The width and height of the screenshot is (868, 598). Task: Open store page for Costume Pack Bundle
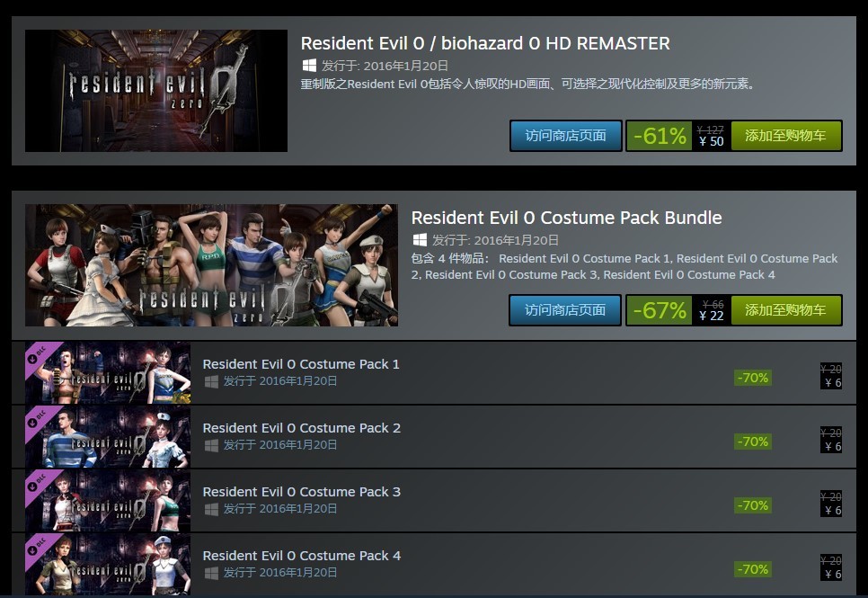point(565,310)
